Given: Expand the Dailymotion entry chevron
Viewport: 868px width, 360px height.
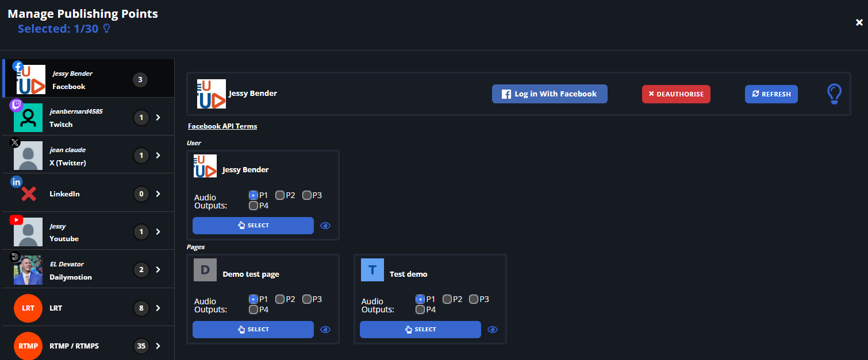Looking at the screenshot, I should click(158, 270).
